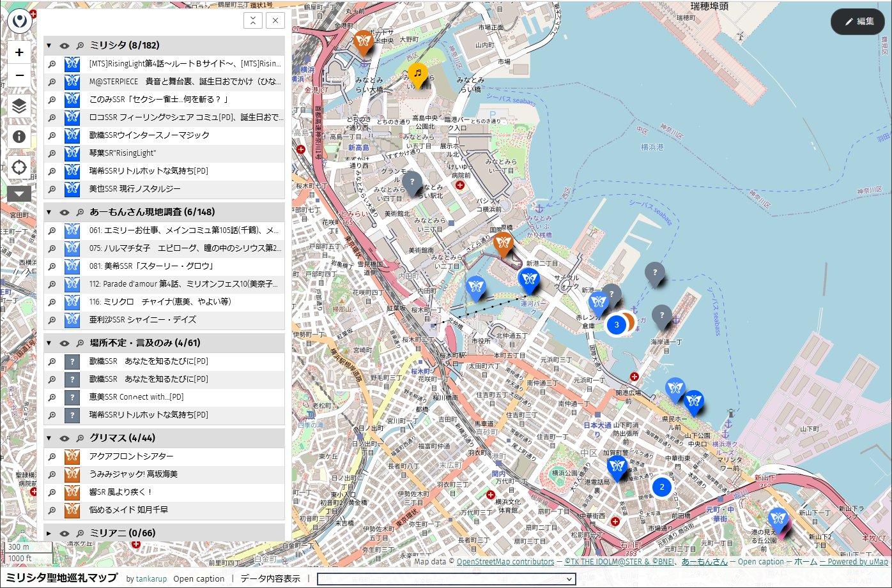
Task: Open TK THE IDOLM@STER & BNEI link
Action: [x=620, y=562]
